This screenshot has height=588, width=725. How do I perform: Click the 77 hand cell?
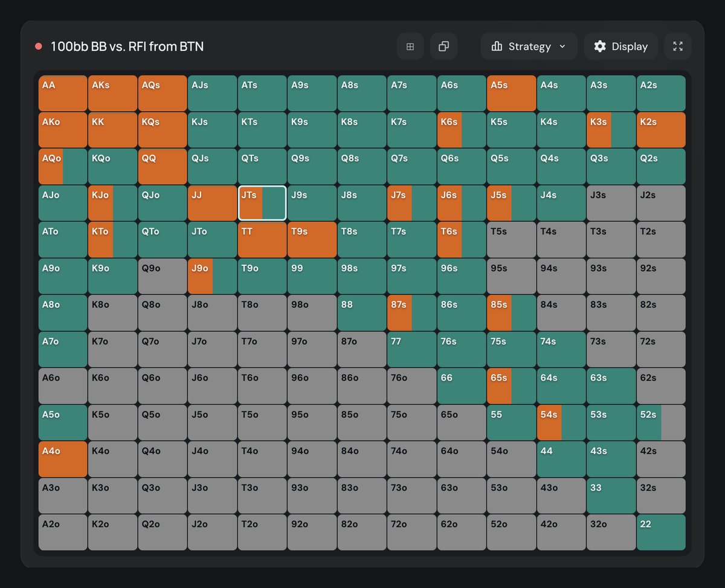(412, 349)
